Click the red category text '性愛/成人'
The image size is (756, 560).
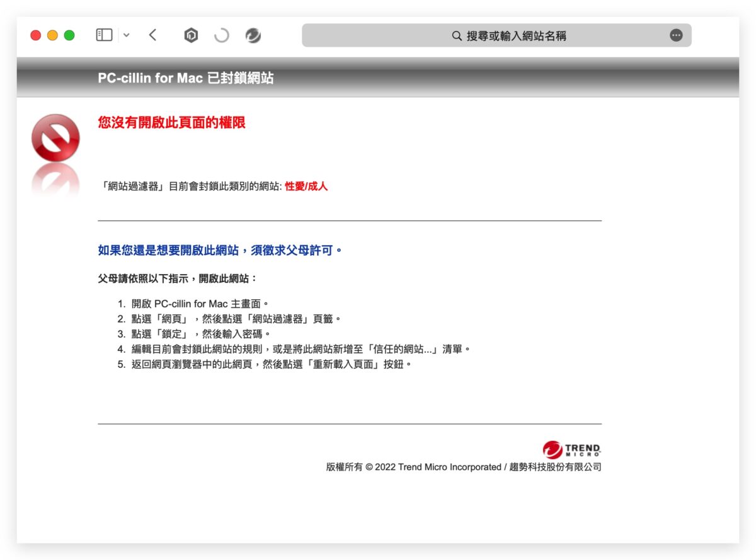(x=306, y=186)
